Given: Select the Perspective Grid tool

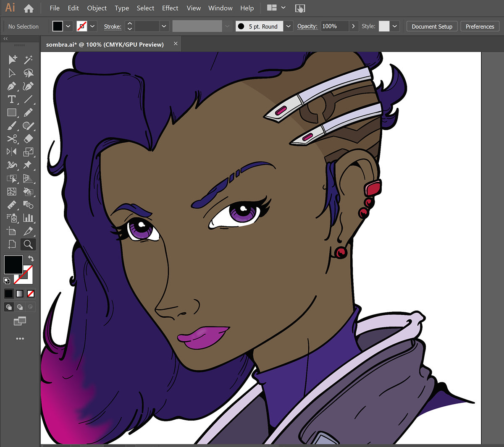Looking at the screenshot, I should [x=28, y=178].
